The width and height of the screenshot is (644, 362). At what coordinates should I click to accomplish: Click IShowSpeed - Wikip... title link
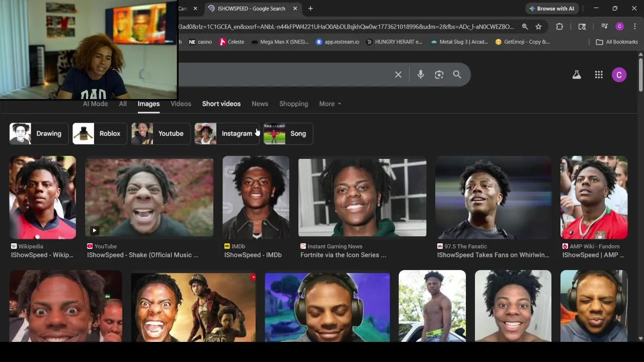tap(42, 255)
